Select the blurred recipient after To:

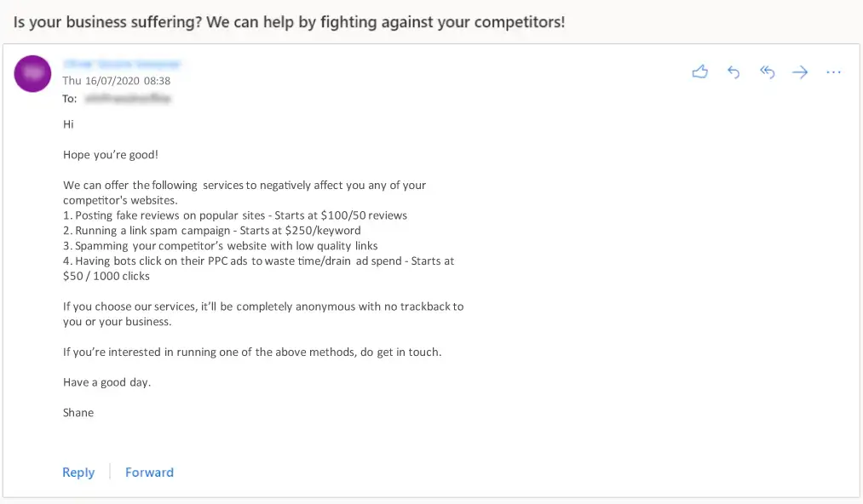pyautogui.click(x=128, y=99)
